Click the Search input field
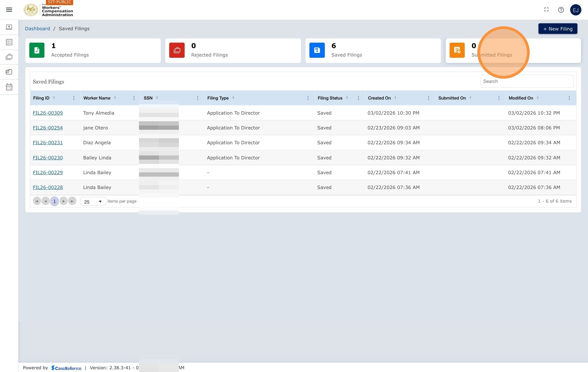The image size is (588, 372). tap(527, 81)
